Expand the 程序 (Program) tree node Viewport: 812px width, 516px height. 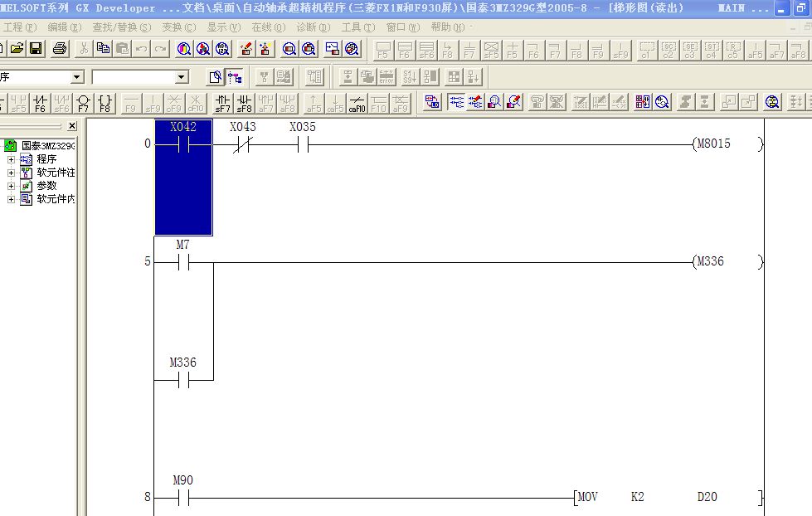coord(12,159)
